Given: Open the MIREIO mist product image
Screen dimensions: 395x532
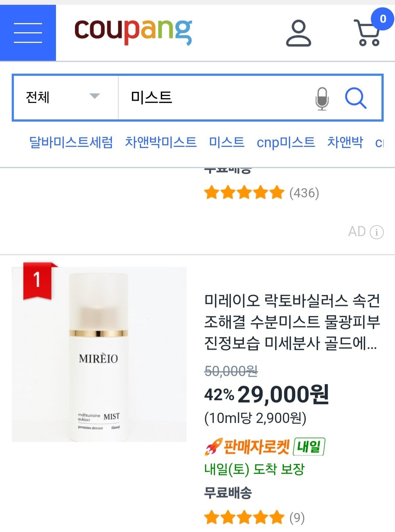Looking at the screenshot, I should [99, 354].
